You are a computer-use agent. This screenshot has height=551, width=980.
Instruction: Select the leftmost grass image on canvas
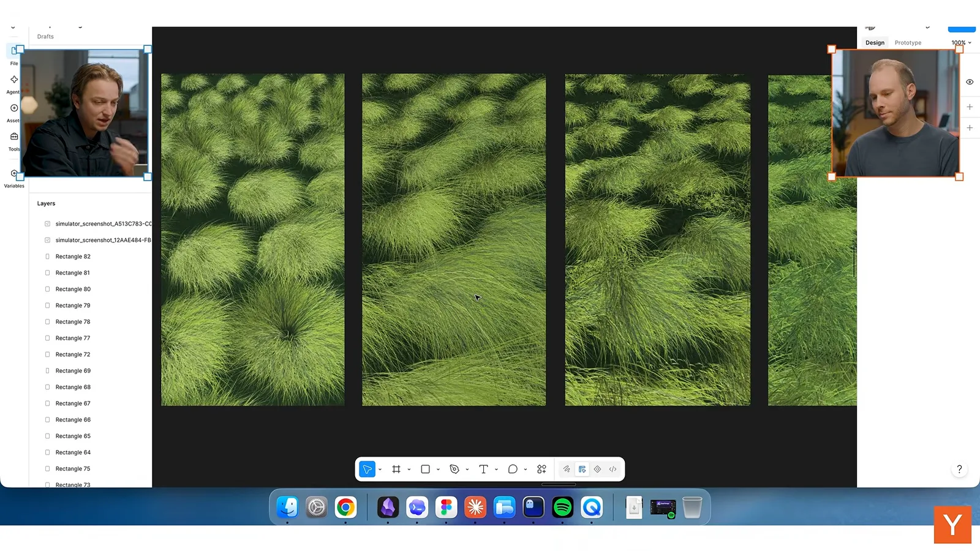coord(252,239)
